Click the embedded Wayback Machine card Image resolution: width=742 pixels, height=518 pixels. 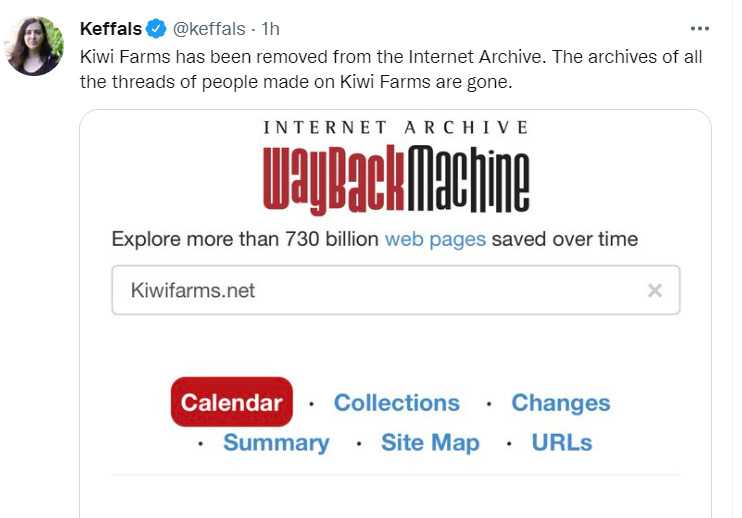tap(396, 314)
